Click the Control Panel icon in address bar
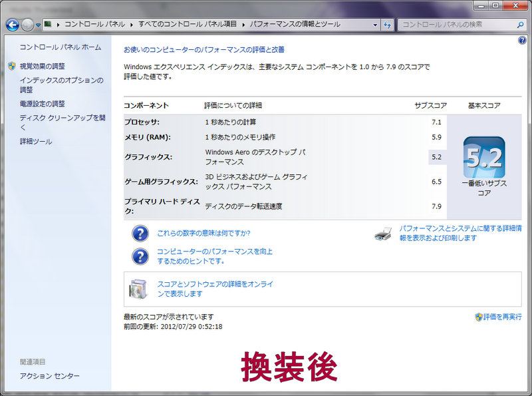The width and height of the screenshot is (532, 396). pos(48,24)
